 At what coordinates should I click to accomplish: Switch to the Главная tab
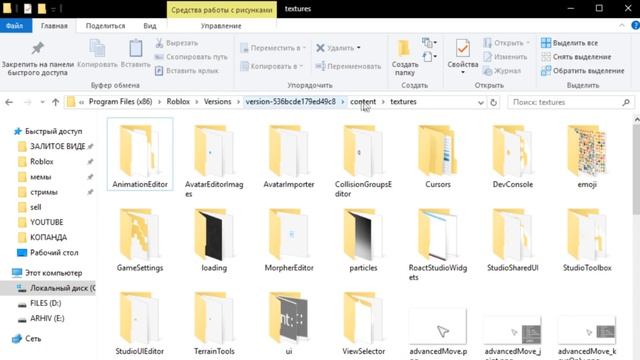[x=54, y=26]
